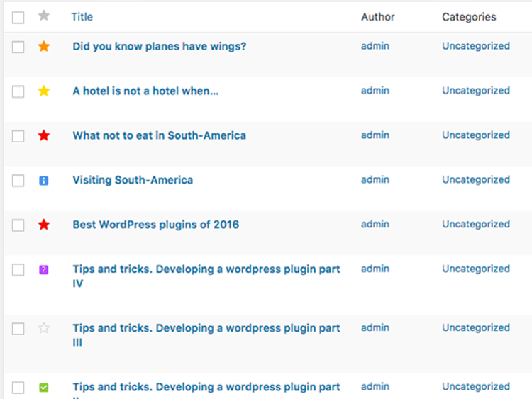Open "A hotel is not a hotel when..." post
Screen dimensions: 532x399
[145, 91]
